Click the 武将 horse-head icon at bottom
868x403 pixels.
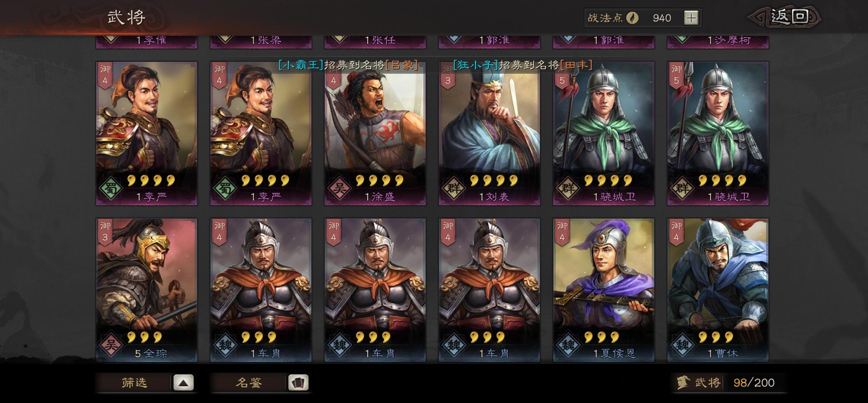click(x=684, y=383)
